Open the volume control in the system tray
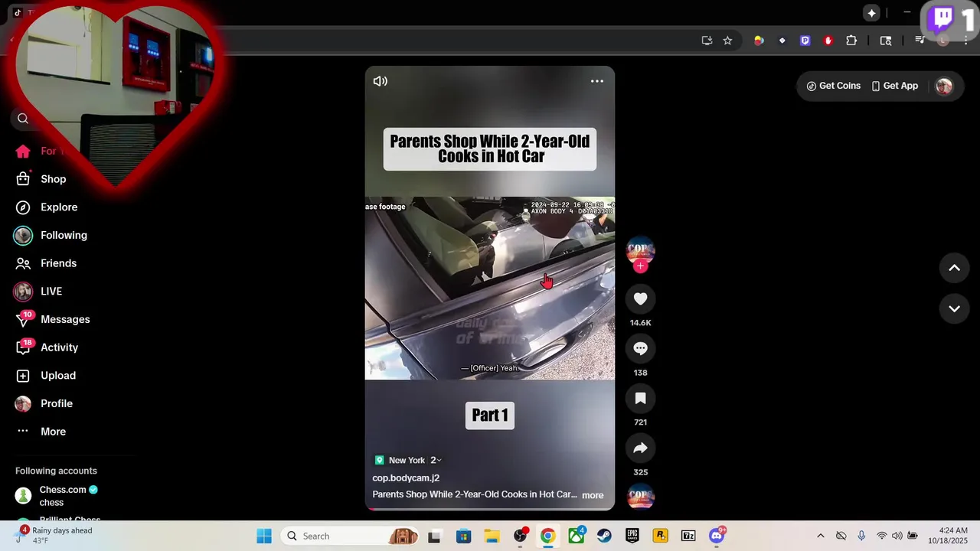 click(x=897, y=536)
